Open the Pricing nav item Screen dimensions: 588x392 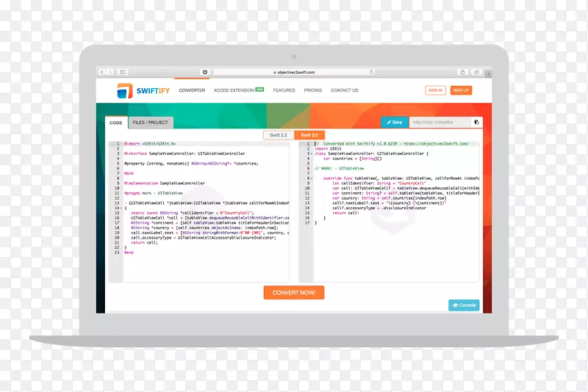click(313, 90)
